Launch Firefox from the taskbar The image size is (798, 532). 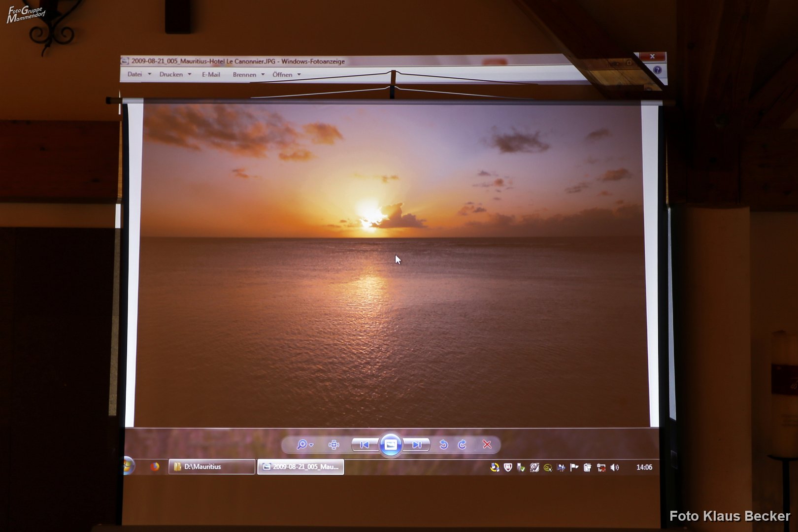click(x=155, y=466)
